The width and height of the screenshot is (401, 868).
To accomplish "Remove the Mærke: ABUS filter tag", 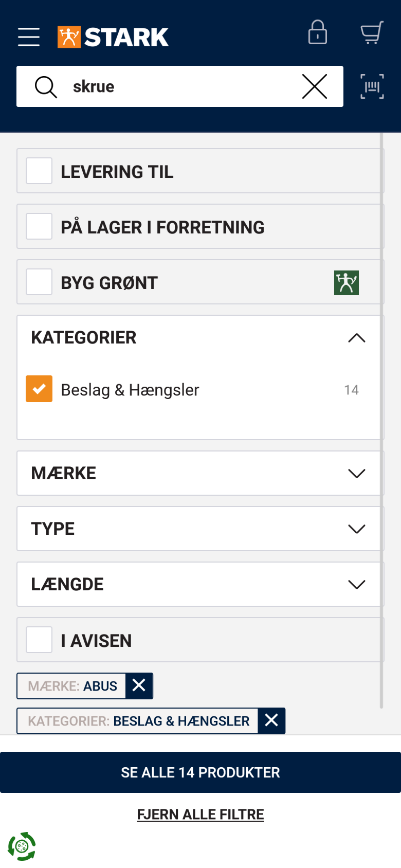I will coord(139,685).
